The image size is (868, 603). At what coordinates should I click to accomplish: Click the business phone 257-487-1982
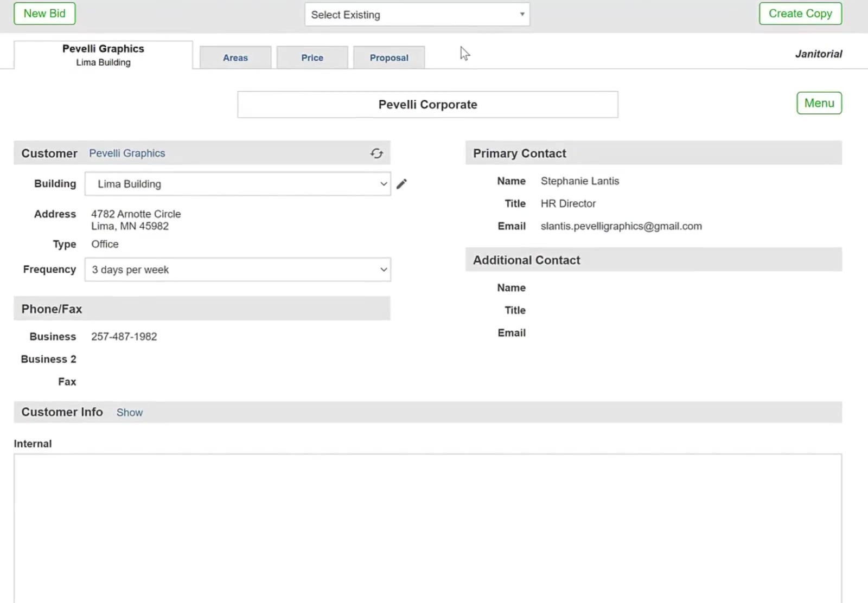pos(124,337)
